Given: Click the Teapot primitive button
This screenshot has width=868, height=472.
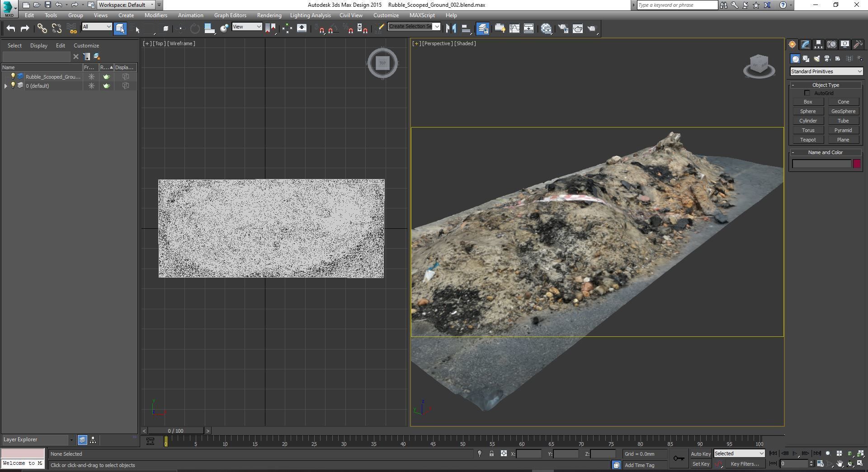Looking at the screenshot, I should tap(808, 140).
